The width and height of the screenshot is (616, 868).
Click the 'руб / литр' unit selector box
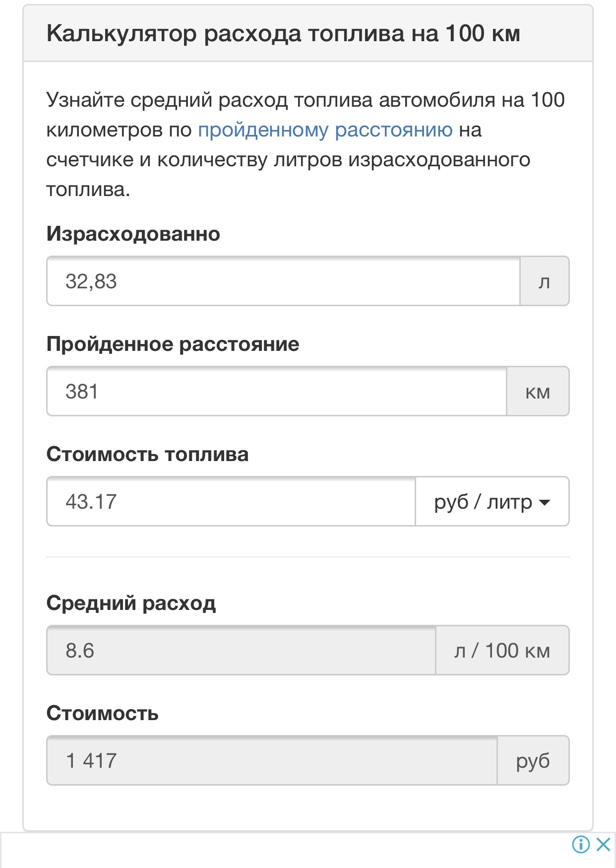[493, 502]
